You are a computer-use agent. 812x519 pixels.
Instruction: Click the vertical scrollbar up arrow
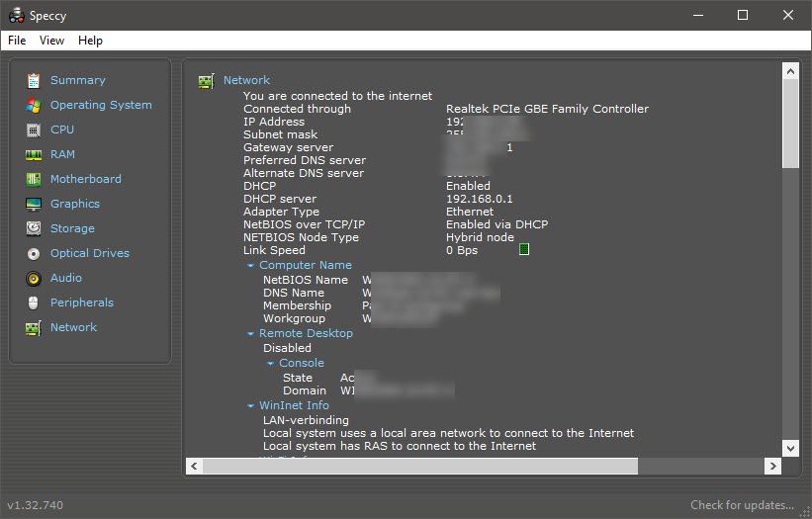coord(790,71)
